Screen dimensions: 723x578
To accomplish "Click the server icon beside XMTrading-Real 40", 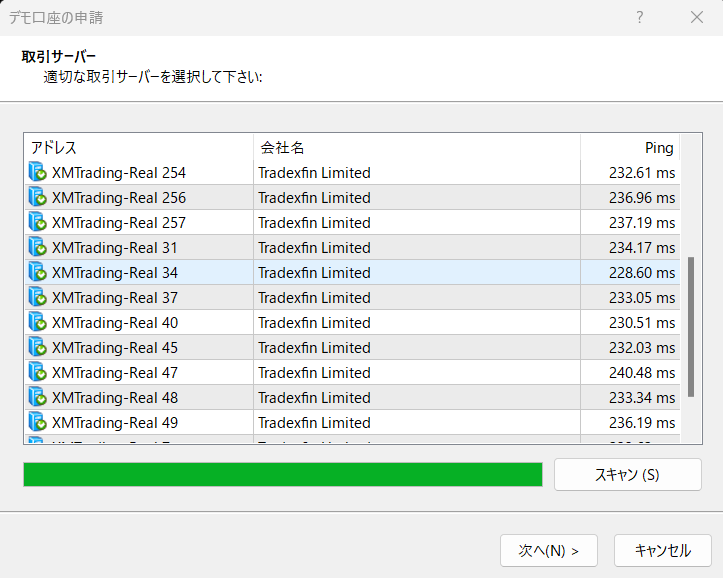I will tap(37, 321).
